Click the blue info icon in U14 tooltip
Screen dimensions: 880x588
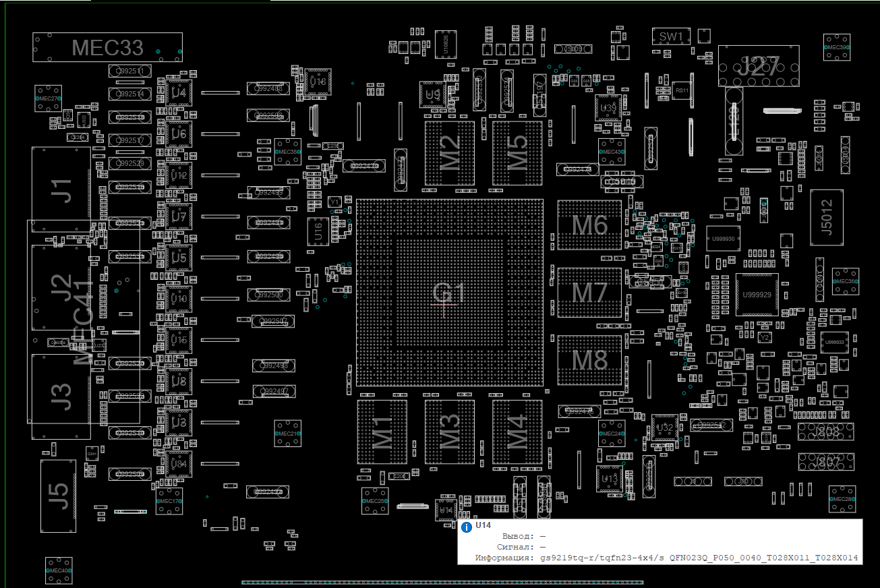coord(466,526)
